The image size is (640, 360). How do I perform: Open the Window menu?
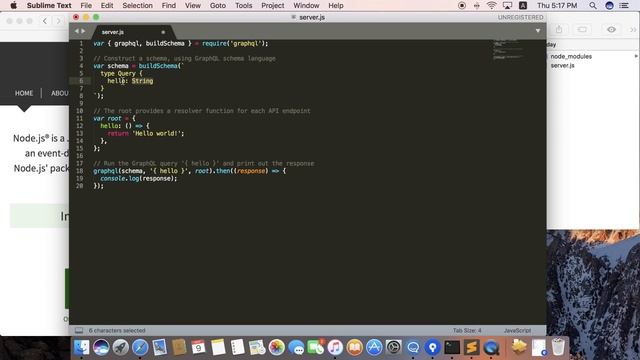click(306, 5)
